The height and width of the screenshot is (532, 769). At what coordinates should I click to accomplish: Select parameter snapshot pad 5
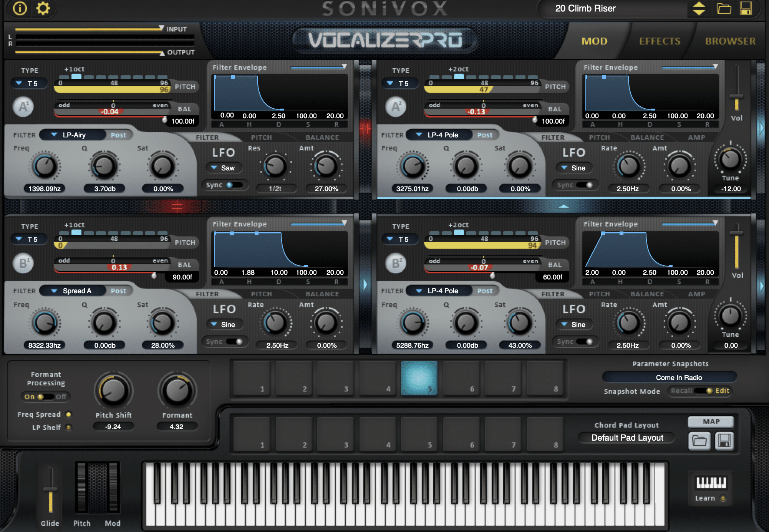point(419,378)
